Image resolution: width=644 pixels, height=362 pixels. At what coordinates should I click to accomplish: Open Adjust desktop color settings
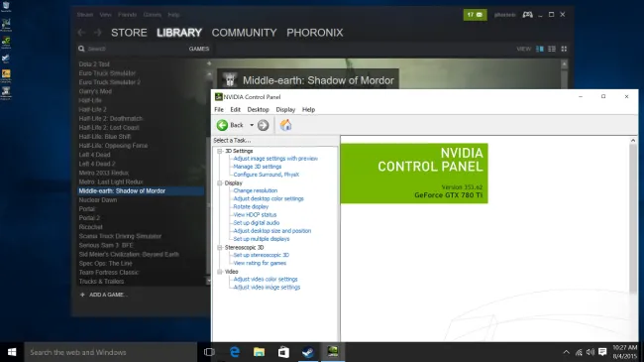(x=268, y=198)
